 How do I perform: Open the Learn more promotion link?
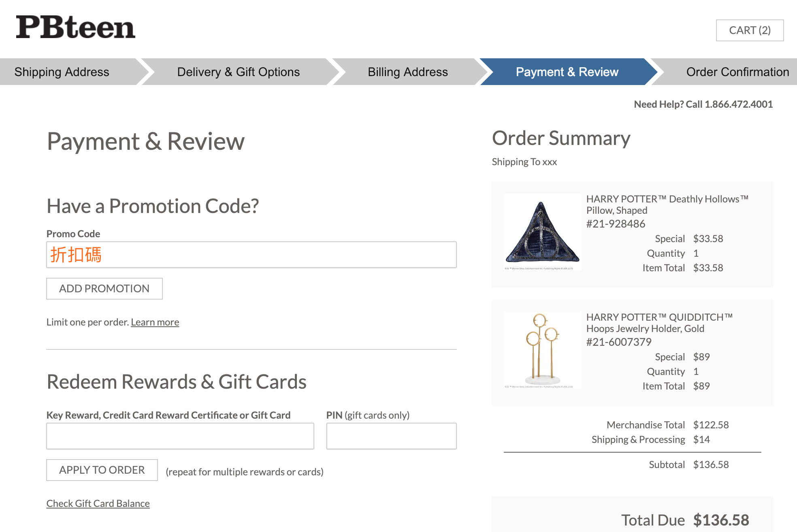click(x=155, y=322)
